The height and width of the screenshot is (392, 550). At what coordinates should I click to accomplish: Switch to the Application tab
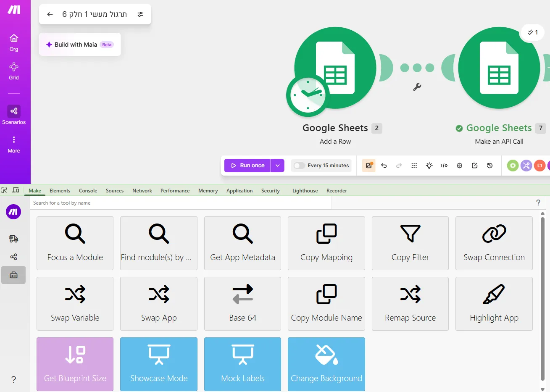pyautogui.click(x=239, y=191)
